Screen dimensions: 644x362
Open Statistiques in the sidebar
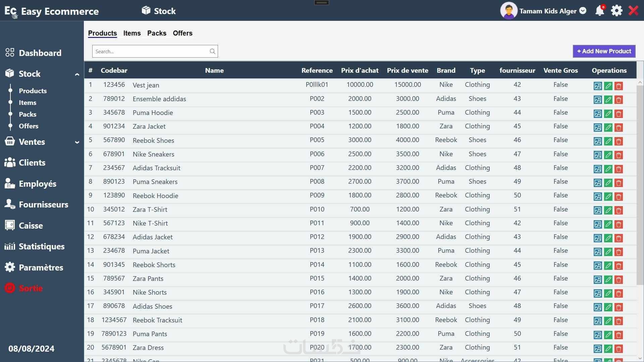coord(41,246)
